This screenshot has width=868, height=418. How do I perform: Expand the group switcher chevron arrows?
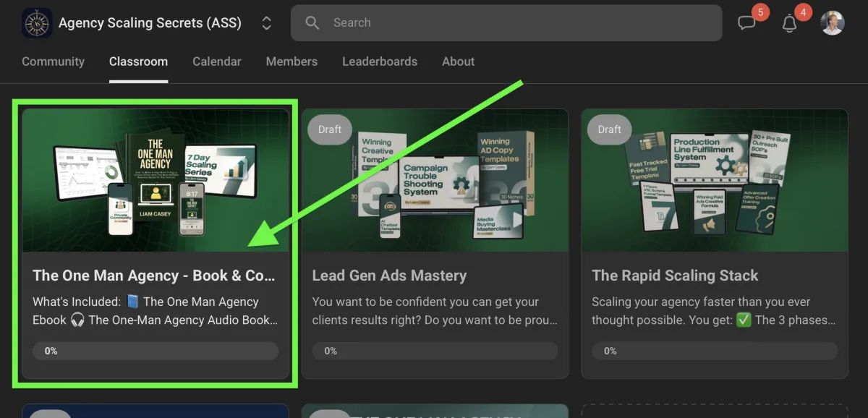coord(267,23)
